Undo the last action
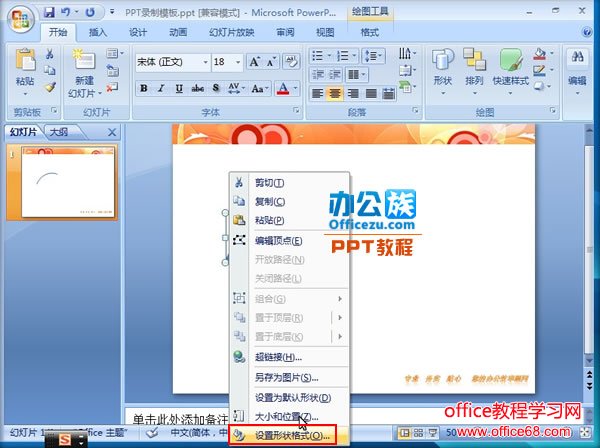The image size is (600, 448). point(66,13)
